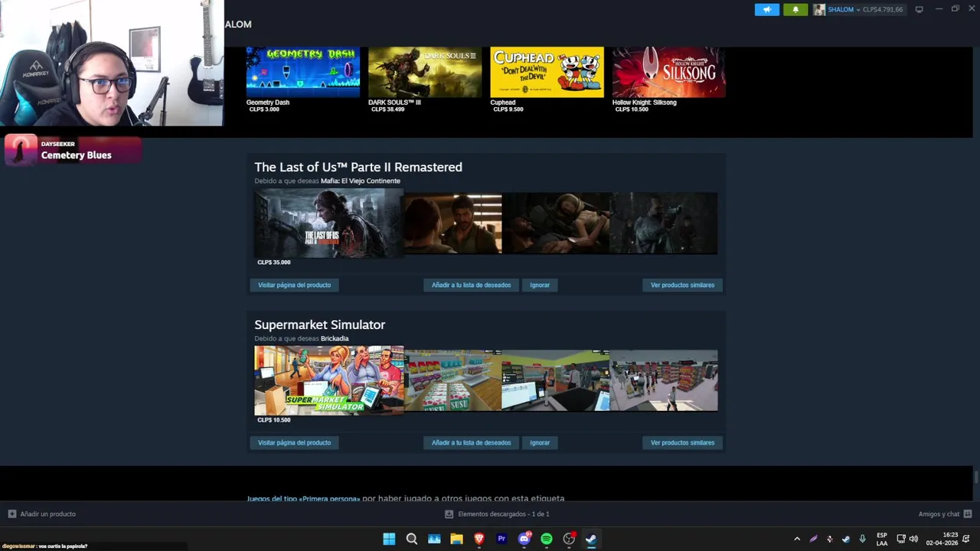980x551 pixels.
Task: See similar products to Supermarket Simulator
Action: (x=682, y=442)
